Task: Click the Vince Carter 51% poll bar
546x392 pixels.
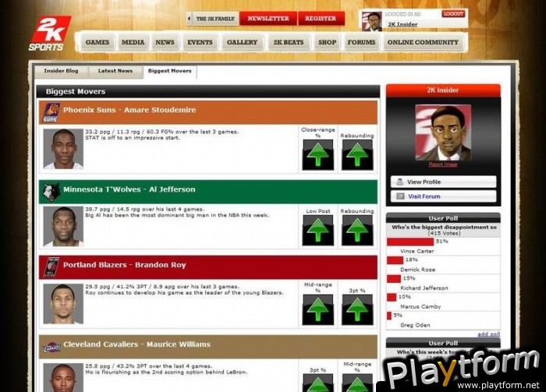Action: 410,242
